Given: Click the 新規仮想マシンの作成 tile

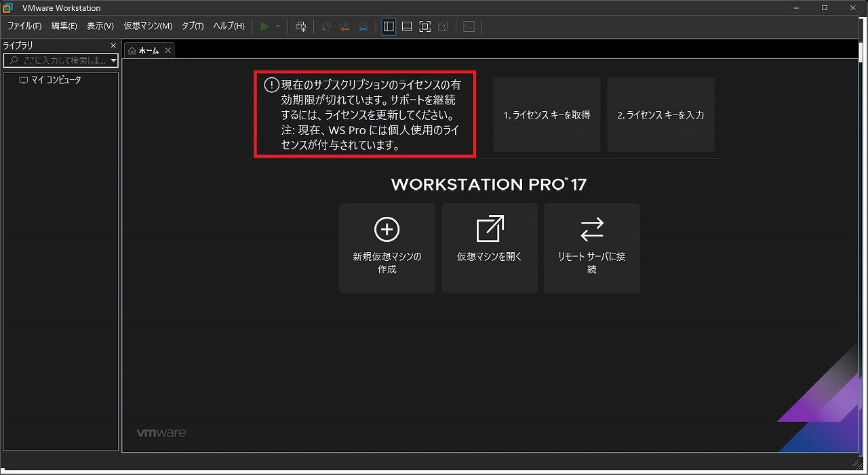Looking at the screenshot, I should [x=387, y=248].
